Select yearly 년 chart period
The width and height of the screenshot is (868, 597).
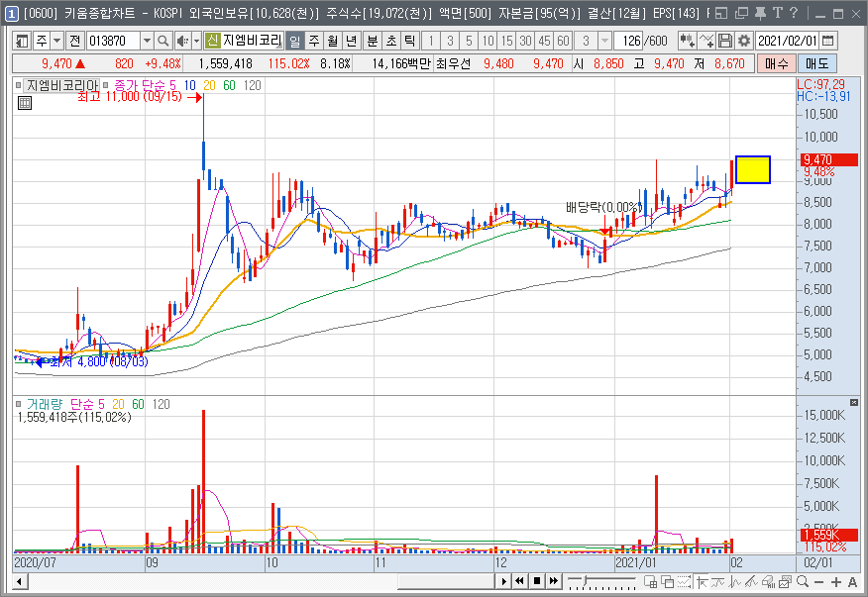click(351, 41)
